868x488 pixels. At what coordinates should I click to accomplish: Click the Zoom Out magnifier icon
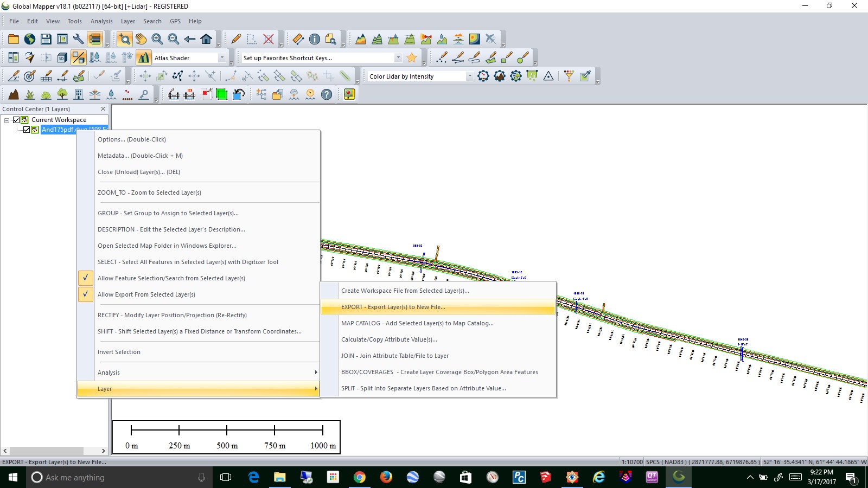[174, 39]
